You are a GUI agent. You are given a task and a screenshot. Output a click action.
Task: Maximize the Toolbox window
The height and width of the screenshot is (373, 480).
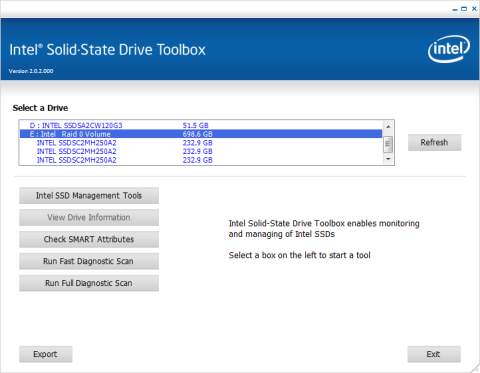coord(464,9)
